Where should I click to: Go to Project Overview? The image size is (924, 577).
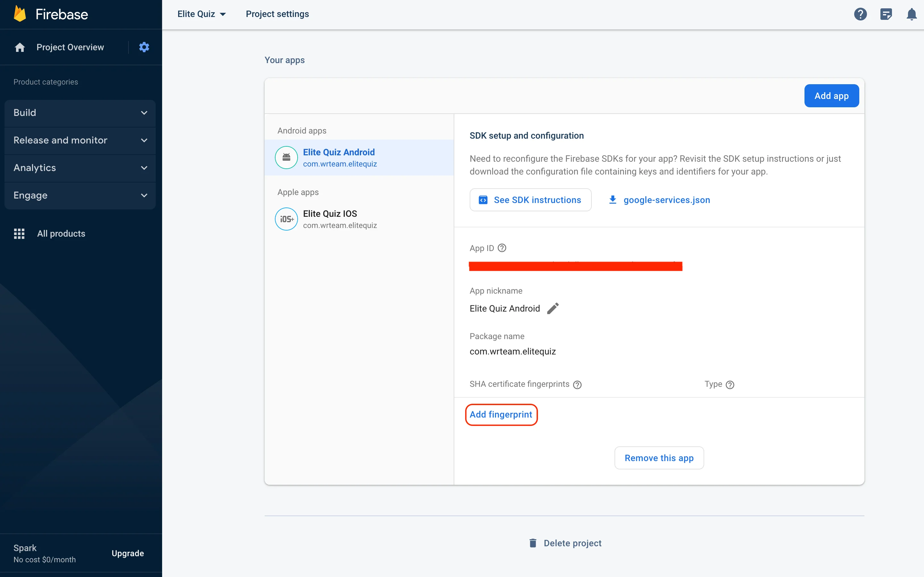(x=70, y=47)
